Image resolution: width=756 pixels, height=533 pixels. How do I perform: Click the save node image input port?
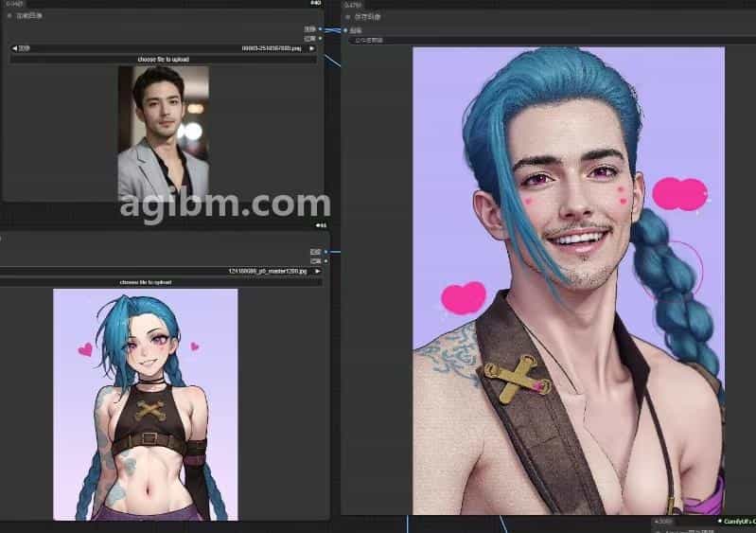pos(345,30)
